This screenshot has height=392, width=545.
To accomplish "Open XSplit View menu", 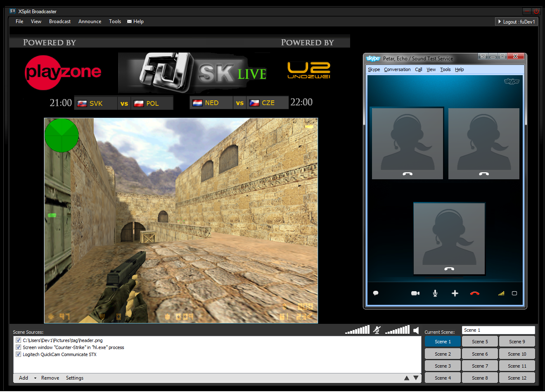I will [36, 21].
